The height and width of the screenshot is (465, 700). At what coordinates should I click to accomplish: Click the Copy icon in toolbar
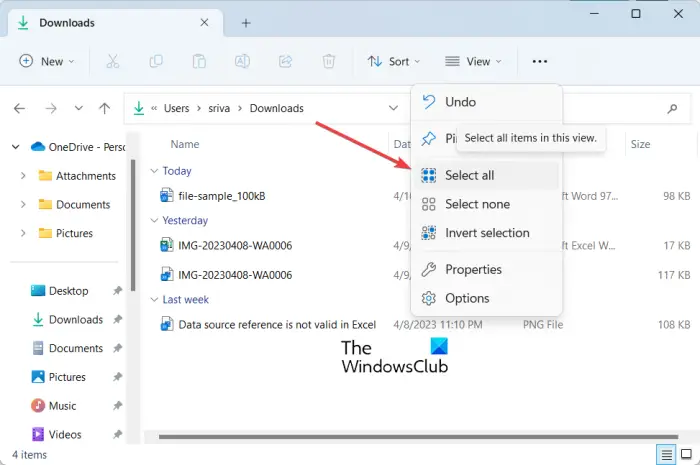pyautogui.click(x=156, y=61)
